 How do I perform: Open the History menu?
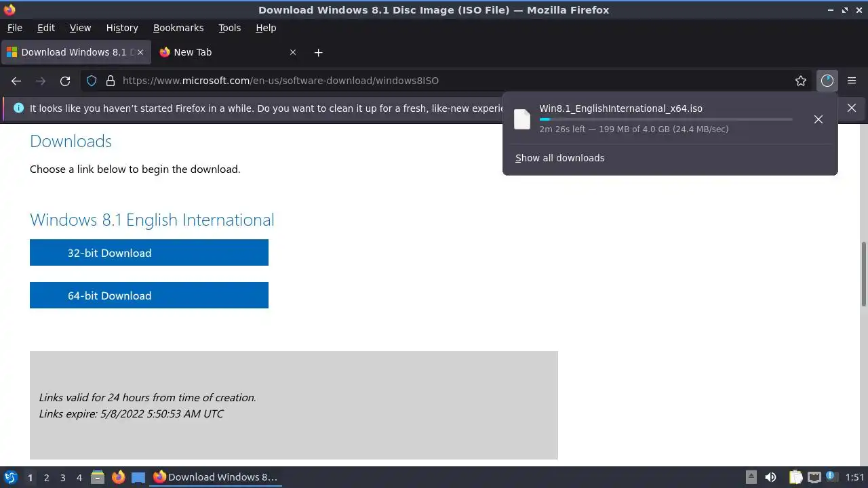(x=122, y=28)
